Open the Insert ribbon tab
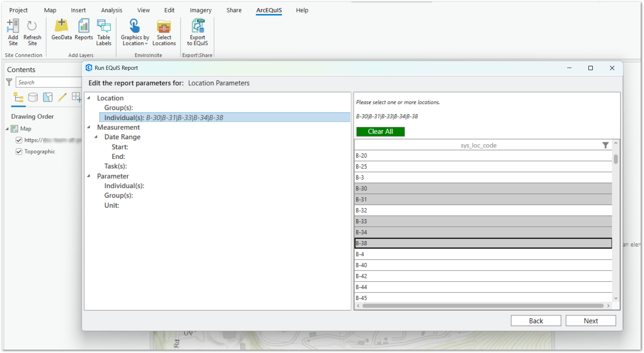644x353 pixels. click(x=78, y=10)
